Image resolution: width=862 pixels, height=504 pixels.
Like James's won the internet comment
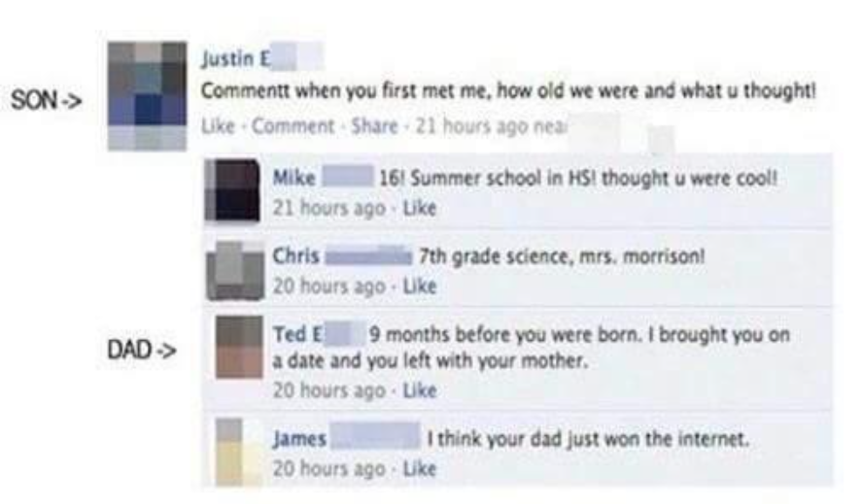pyautogui.click(x=420, y=468)
